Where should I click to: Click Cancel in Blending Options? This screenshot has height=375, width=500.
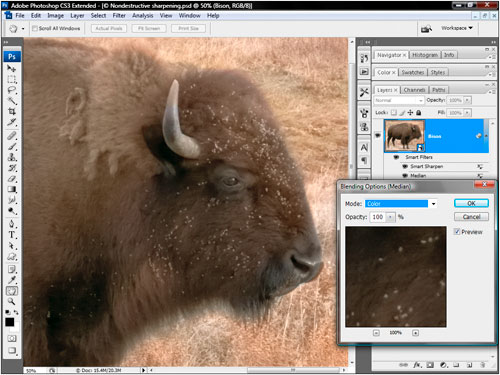pos(471,217)
